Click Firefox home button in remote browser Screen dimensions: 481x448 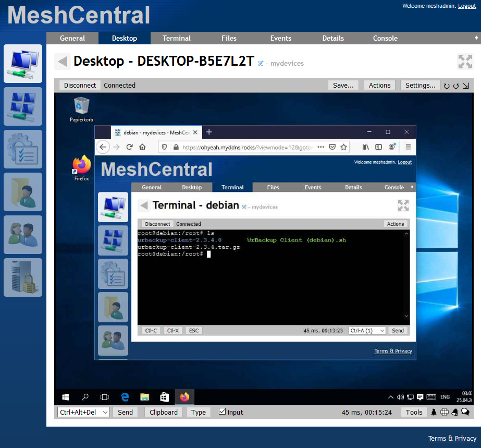(x=142, y=147)
